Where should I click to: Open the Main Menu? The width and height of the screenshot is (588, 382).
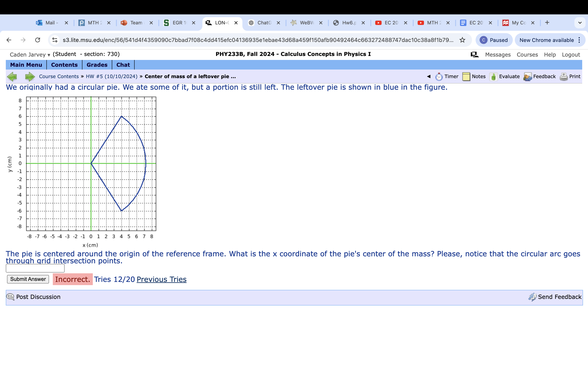[26, 65]
